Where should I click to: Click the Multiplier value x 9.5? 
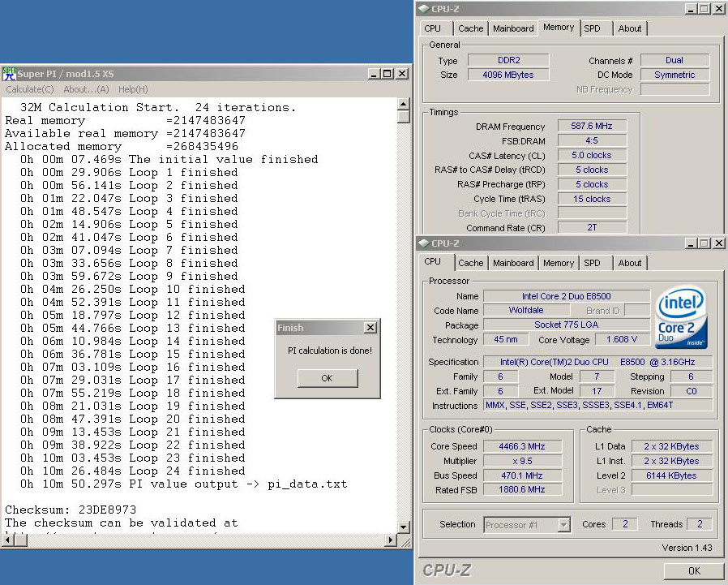[522, 461]
